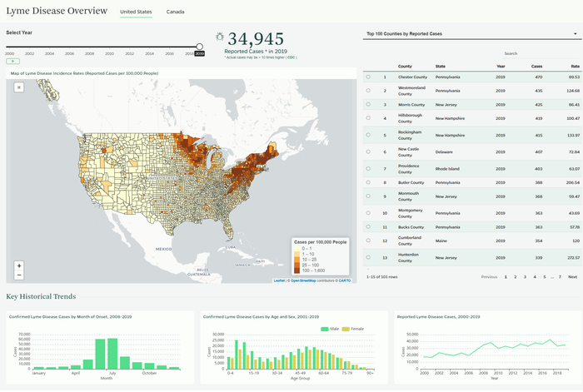Viewport: 583px width, 392px height.
Task: Open the CDC link under reported cases
Action: pyautogui.click(x=291, y=57)
